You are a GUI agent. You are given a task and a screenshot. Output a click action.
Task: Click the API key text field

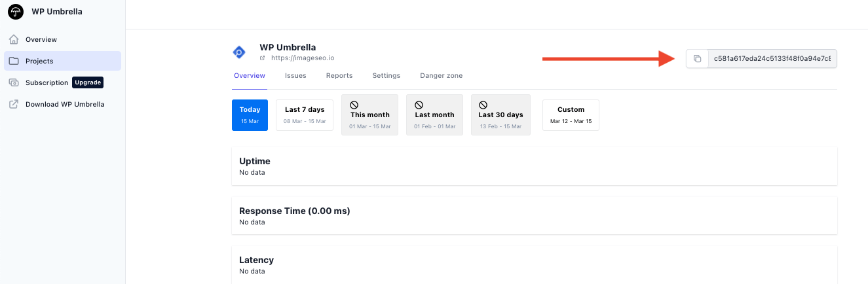[x=773, y=59]
